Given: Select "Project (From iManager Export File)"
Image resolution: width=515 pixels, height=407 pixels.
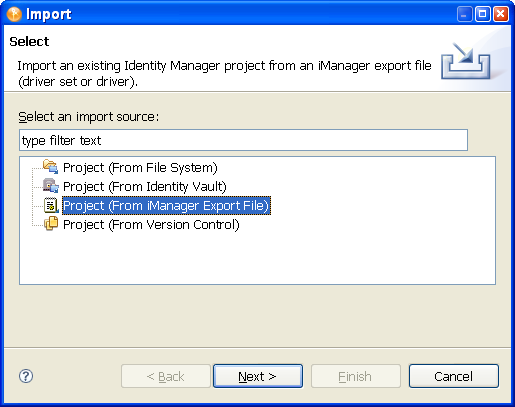Looking at the screenshot, I should pos(166,205).
